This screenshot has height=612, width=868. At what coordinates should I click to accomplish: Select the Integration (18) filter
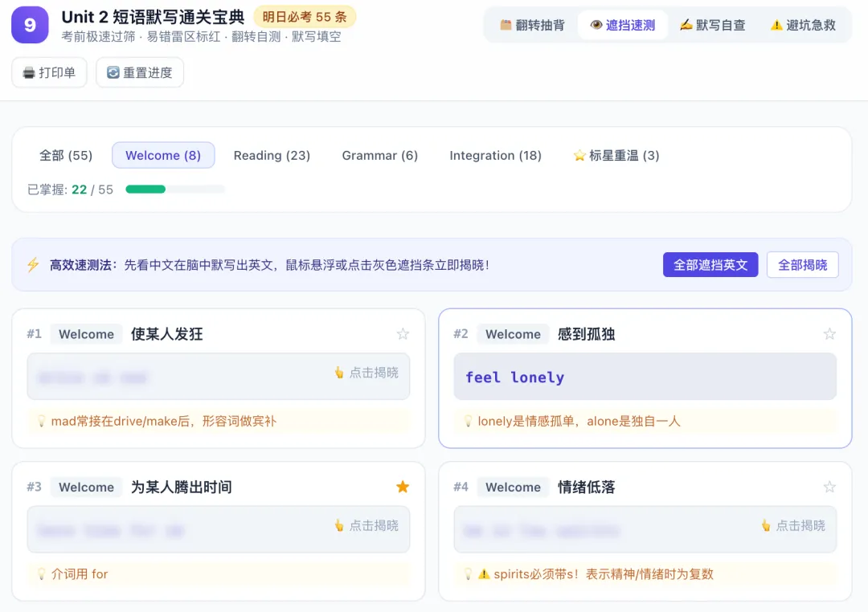(495, 156)
